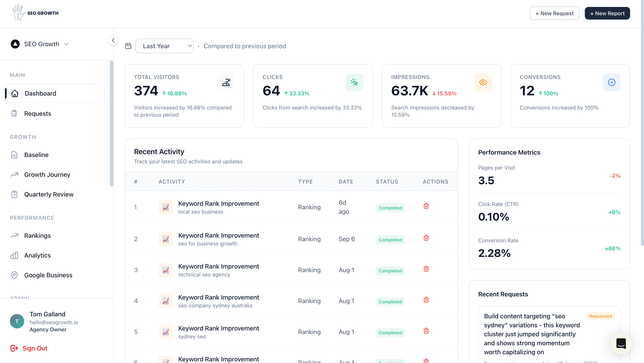Delete activity row 1 local seo business
This screenshot has width=644, height=363.
[426, 206]
